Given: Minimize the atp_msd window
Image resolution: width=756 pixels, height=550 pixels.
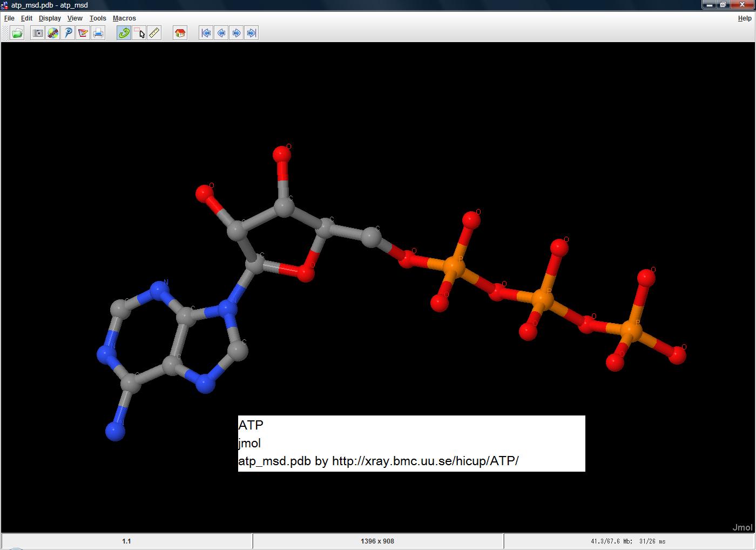Looking at the screenshot, I should 710,4.
